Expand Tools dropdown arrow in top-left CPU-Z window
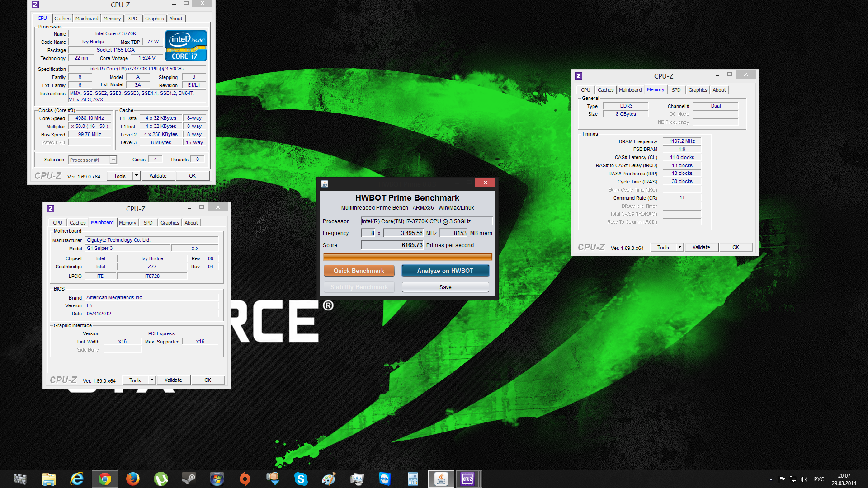This screenshot has width=868, height=488. coord(136,176)
